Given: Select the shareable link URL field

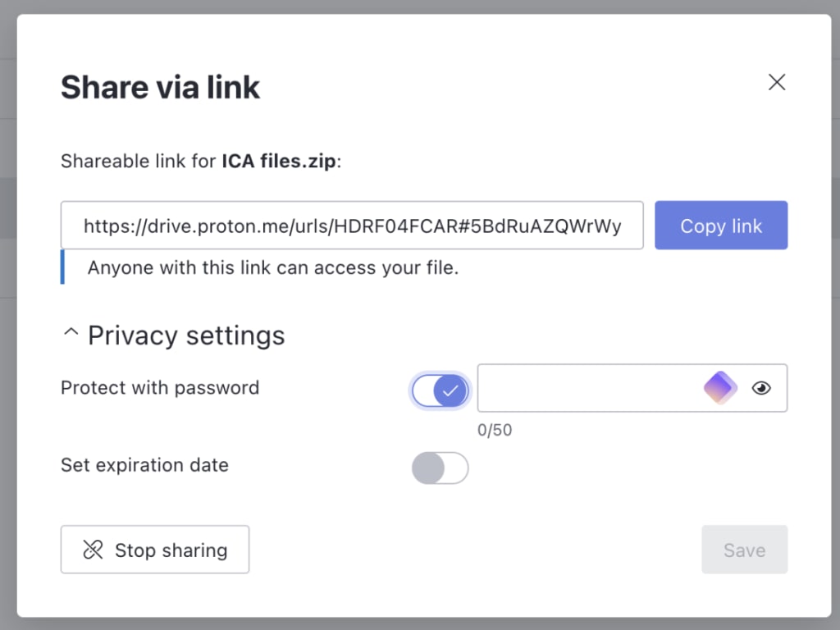Looking at the screenshot, I should click(x=352, y=226).
